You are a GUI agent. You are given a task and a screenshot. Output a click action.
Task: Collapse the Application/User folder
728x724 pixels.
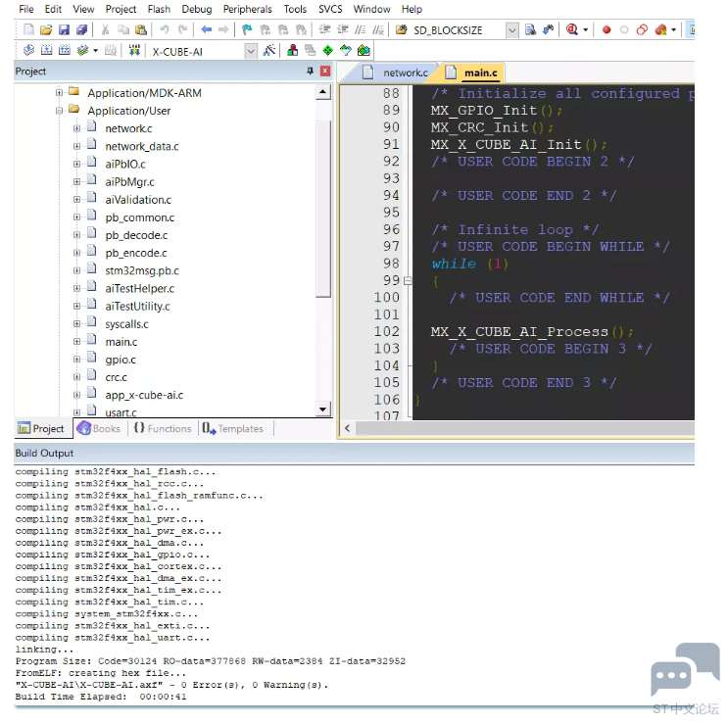click(59, 111)
